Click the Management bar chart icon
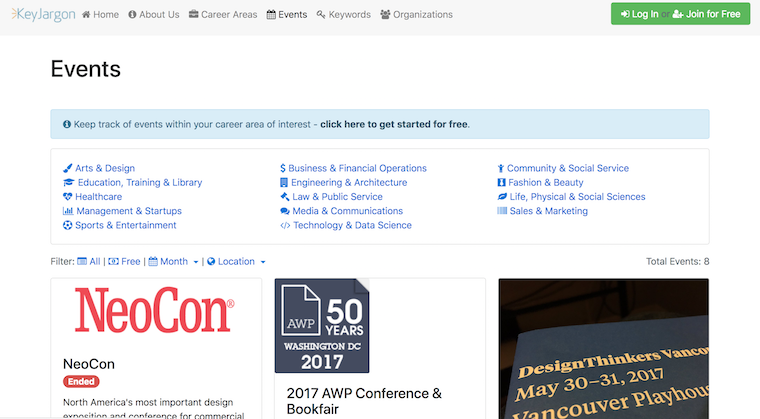 click(x=68, y=211)
